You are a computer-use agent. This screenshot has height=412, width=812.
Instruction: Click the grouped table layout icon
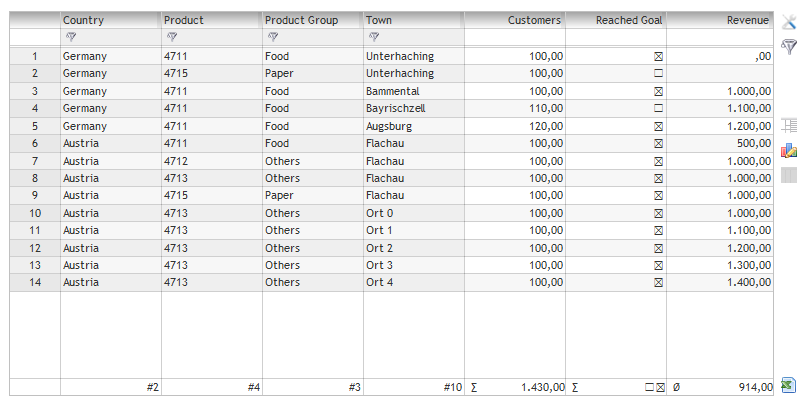789,126
